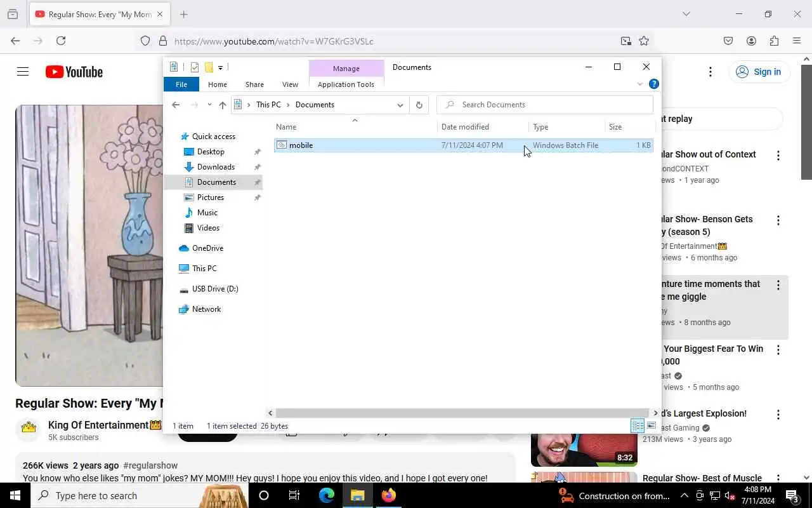The height and width of the screenshot is (508, 812).
Task: Click the Search Documents field
Action: coord(545,105)
